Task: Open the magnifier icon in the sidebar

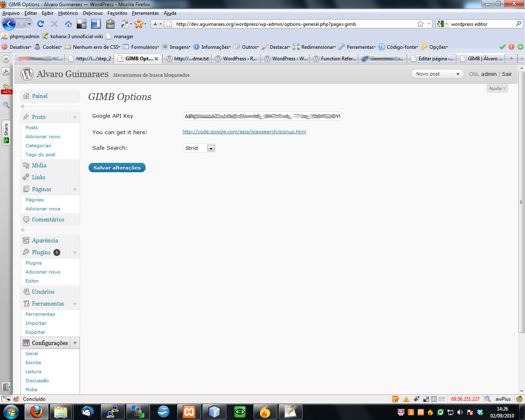Action: (6, 105)
